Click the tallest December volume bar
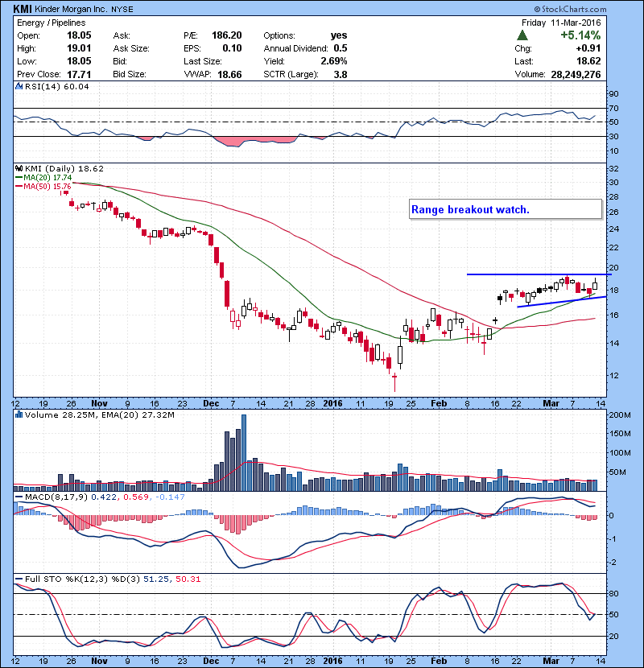This screenshot has width=644, height=668. (244, 453)
